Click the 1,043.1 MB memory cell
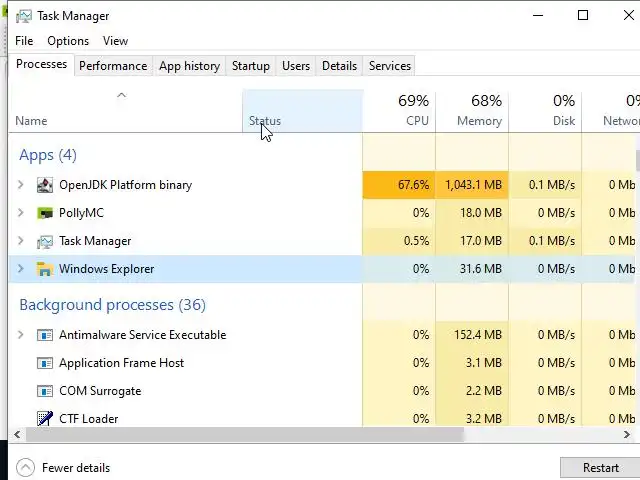The width and height of the screenshot is (640, 480). point(472,185)
